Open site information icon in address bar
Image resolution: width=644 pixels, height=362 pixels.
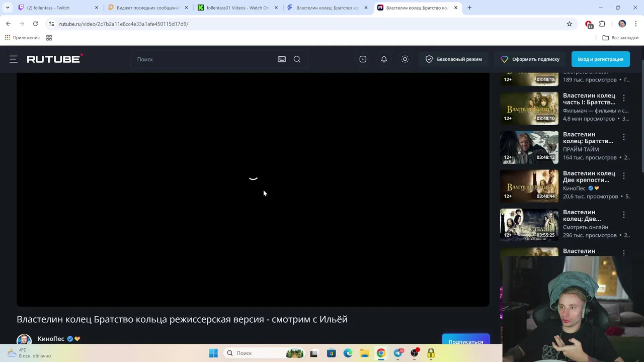pyautogui.click(x=51, y=24)
